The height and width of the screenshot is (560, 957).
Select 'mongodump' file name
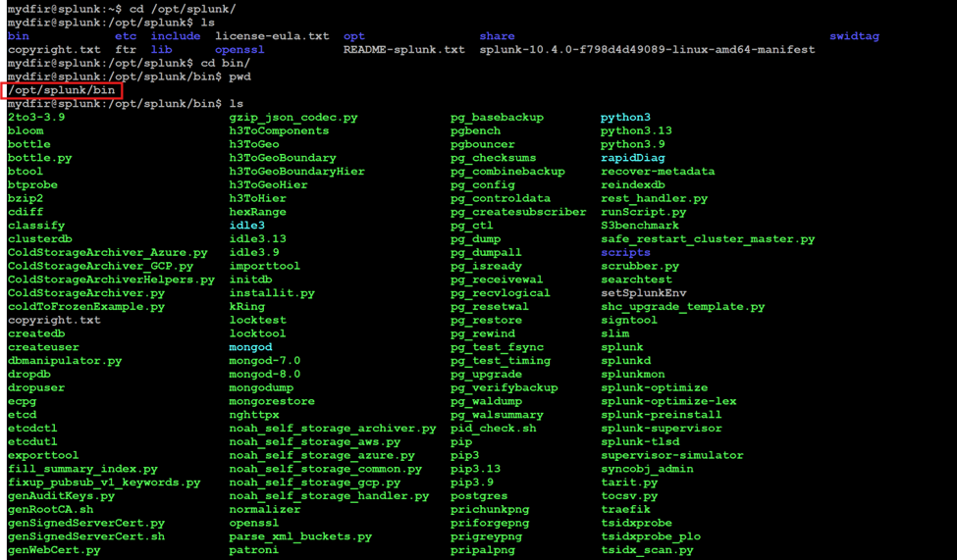(261, 388)
